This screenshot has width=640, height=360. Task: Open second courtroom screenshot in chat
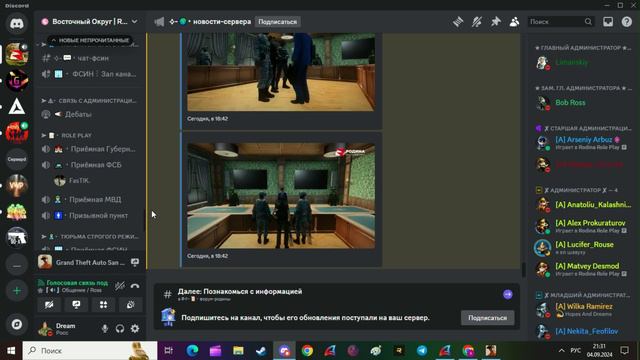coord(281,196)
